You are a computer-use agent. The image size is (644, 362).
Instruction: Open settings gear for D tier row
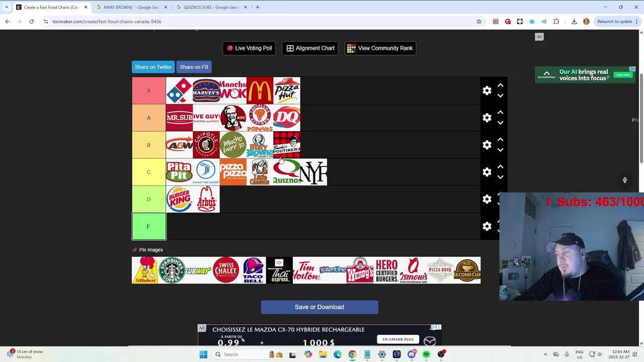487,199
